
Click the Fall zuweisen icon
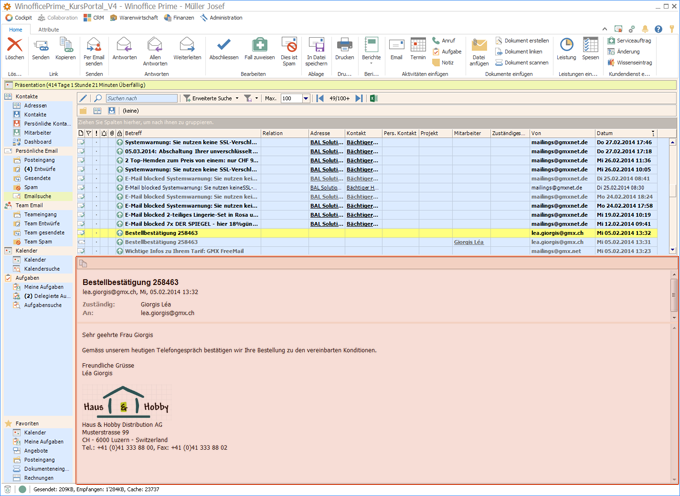pyautogui.click(x=259, y=45)
